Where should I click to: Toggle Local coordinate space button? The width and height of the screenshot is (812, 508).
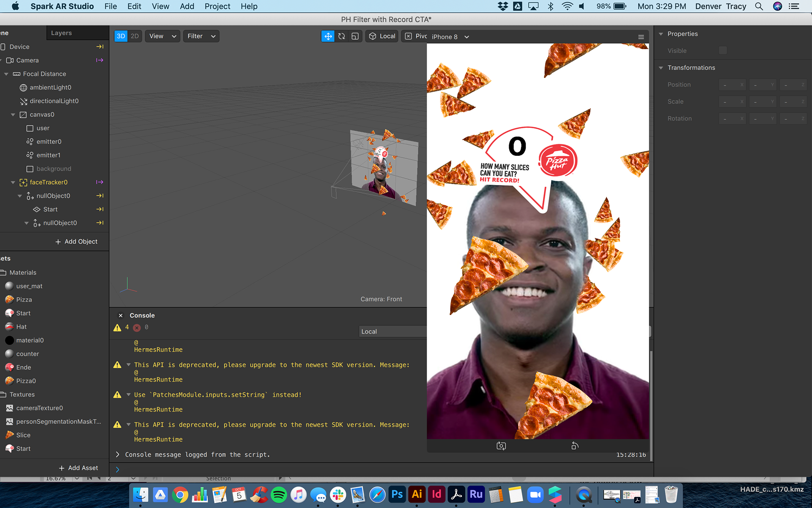click(382, 36)
